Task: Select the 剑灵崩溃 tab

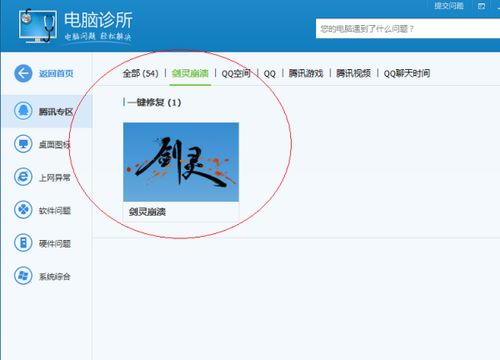Action: click(190, 73)
